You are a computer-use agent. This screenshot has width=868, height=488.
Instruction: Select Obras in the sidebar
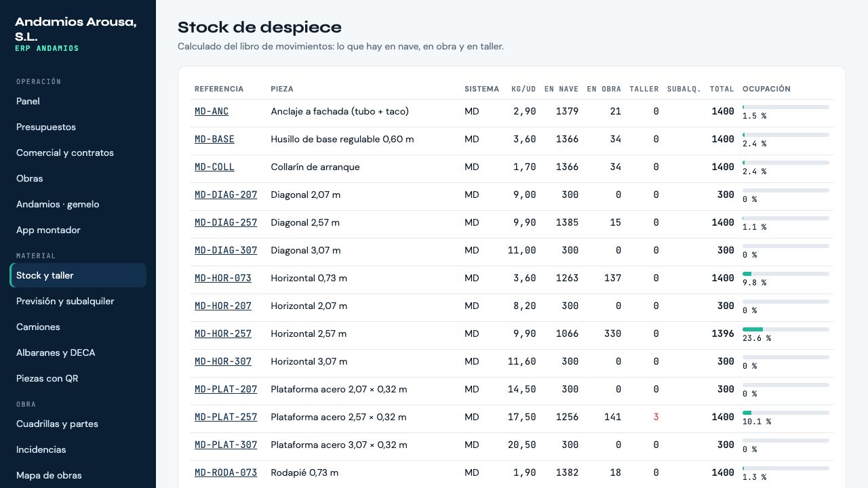(x=78, y=178)
